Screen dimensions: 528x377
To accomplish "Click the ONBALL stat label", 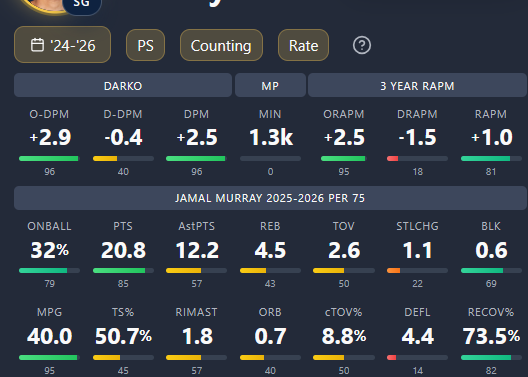I will click(49, 226).
